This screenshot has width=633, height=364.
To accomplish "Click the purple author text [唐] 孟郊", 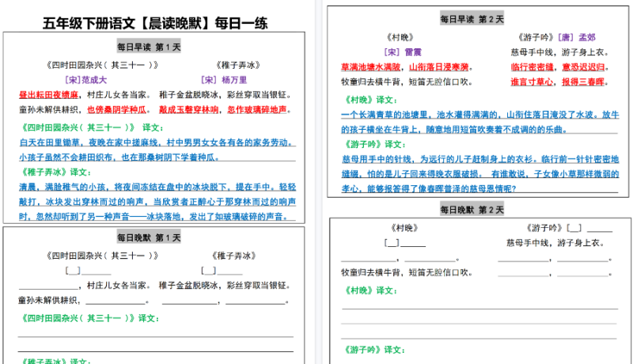I will (577, 37).
